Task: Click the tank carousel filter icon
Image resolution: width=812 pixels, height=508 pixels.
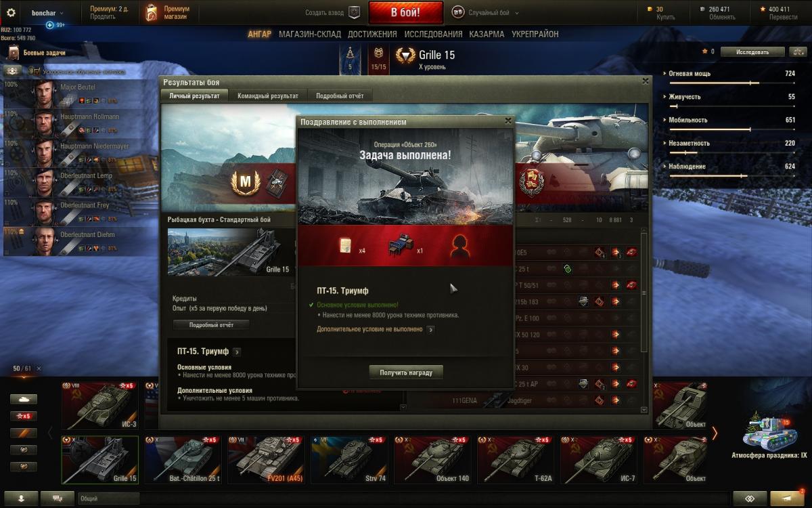Action: tap(24, 400)
